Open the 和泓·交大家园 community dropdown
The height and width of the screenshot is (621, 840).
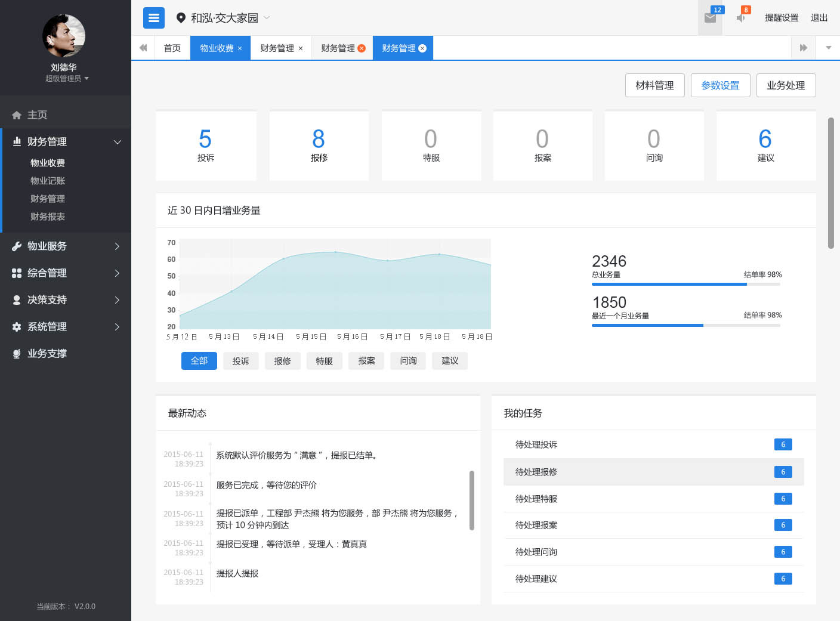(230, 18)
